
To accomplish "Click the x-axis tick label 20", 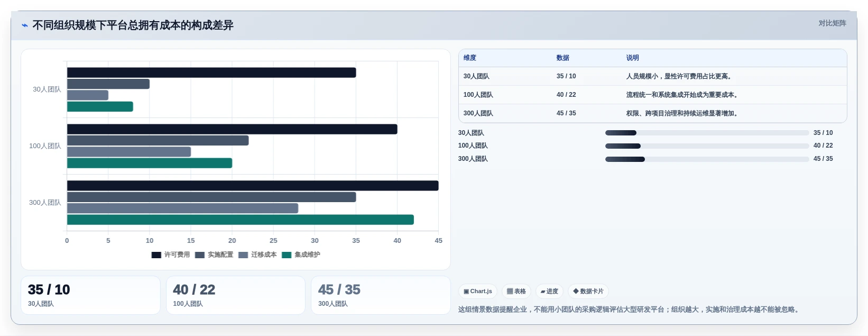I will click(x=232, y=241).
